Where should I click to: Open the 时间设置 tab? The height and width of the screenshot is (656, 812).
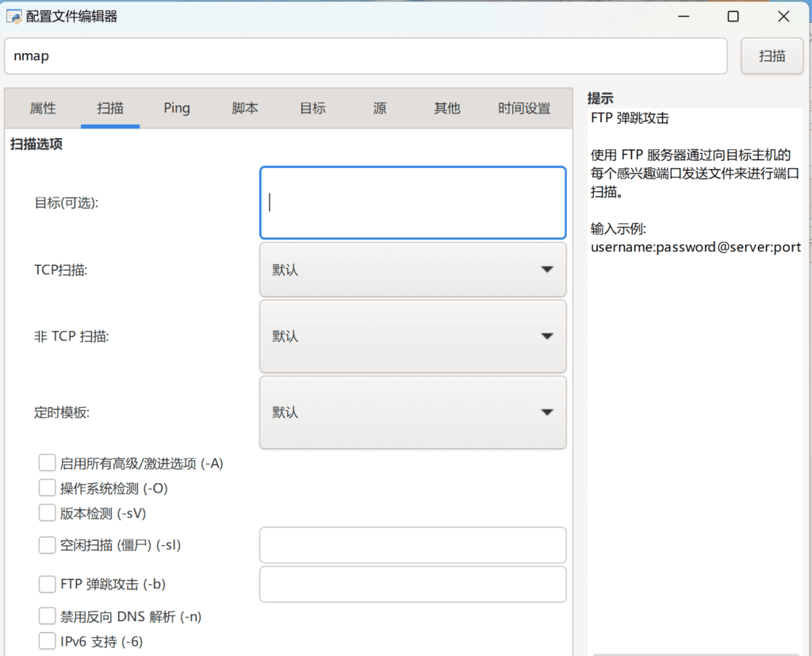[524, 109]
